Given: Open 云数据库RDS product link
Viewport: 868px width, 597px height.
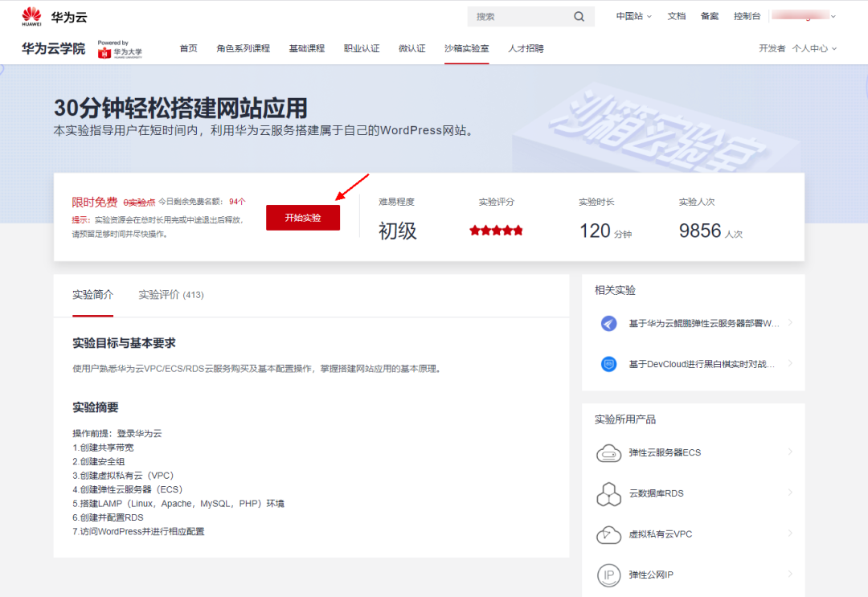Looking at the screenshot, I should pos(656,493).
